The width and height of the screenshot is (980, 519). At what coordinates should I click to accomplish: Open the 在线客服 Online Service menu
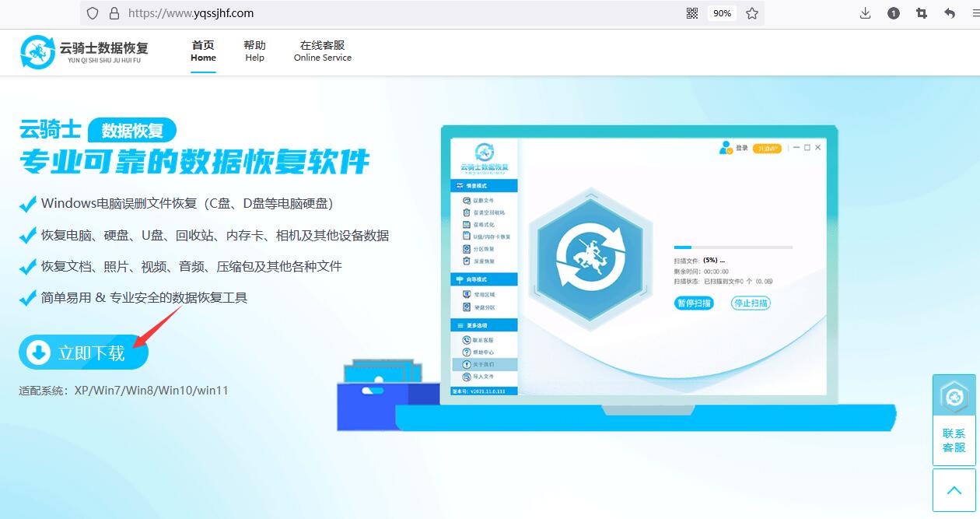(x=322, y=51)
